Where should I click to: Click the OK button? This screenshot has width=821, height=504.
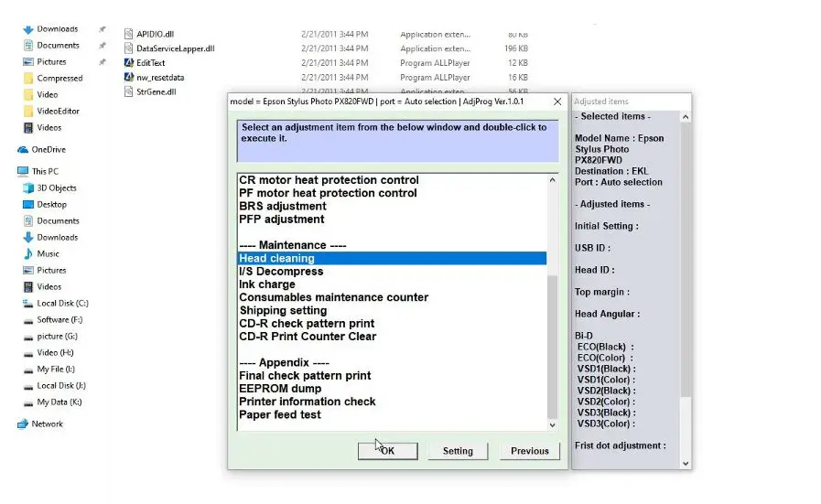click(x=387, y=451)
